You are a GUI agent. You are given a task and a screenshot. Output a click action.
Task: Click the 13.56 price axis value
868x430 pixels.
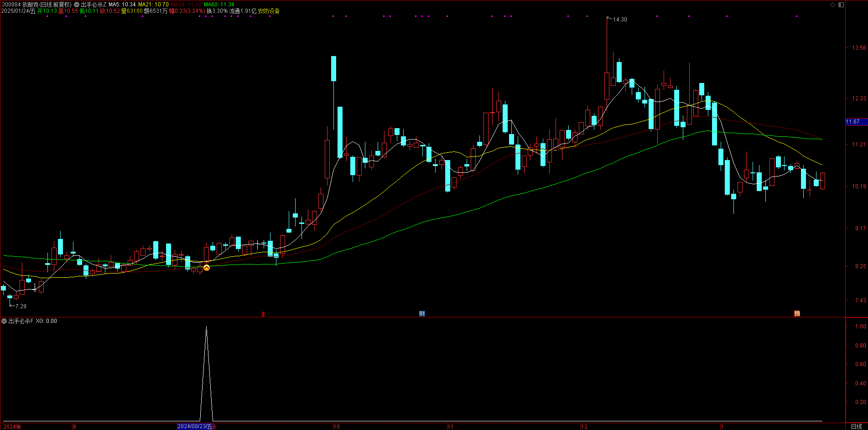tap(859, 48)
